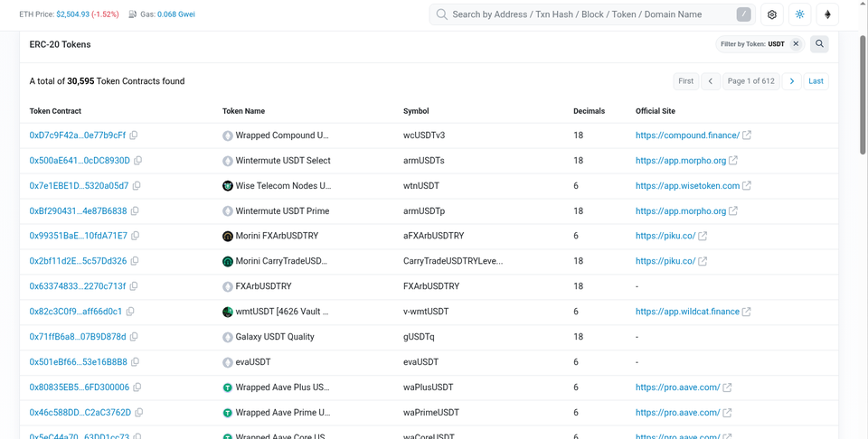The height and width of the screenshot is (439, 868).
Task: Open external link icon beside compound.finance
Action: (747, 135)
